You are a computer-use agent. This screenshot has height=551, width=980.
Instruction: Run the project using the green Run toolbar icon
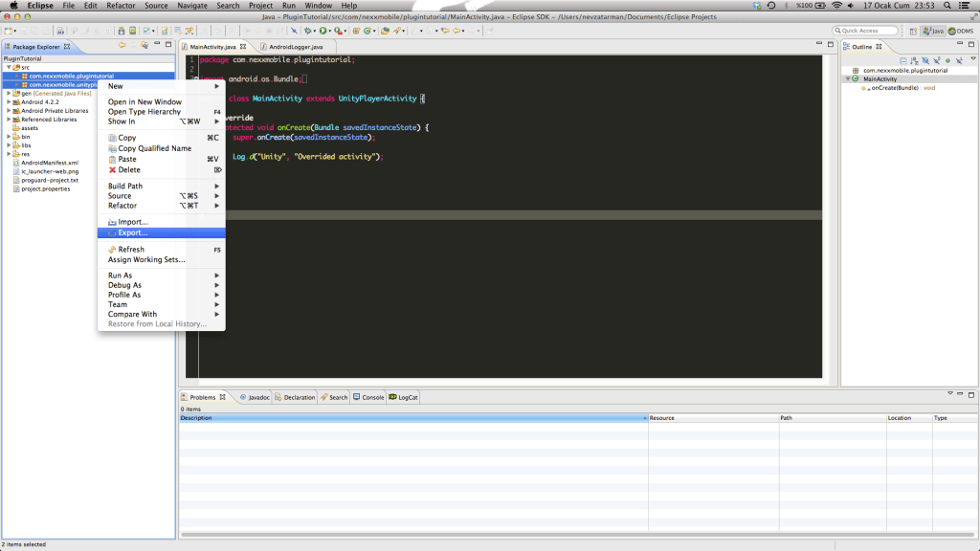[x=323, y=32]
